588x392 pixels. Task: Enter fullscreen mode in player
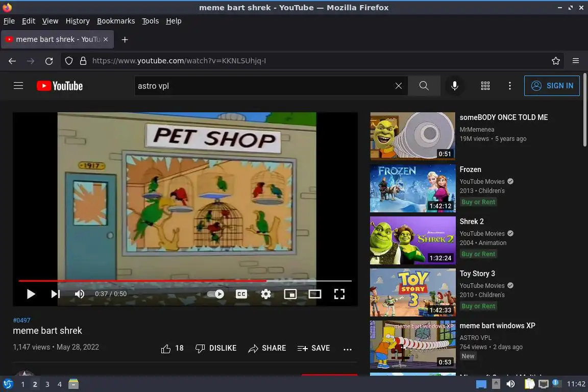339,294
